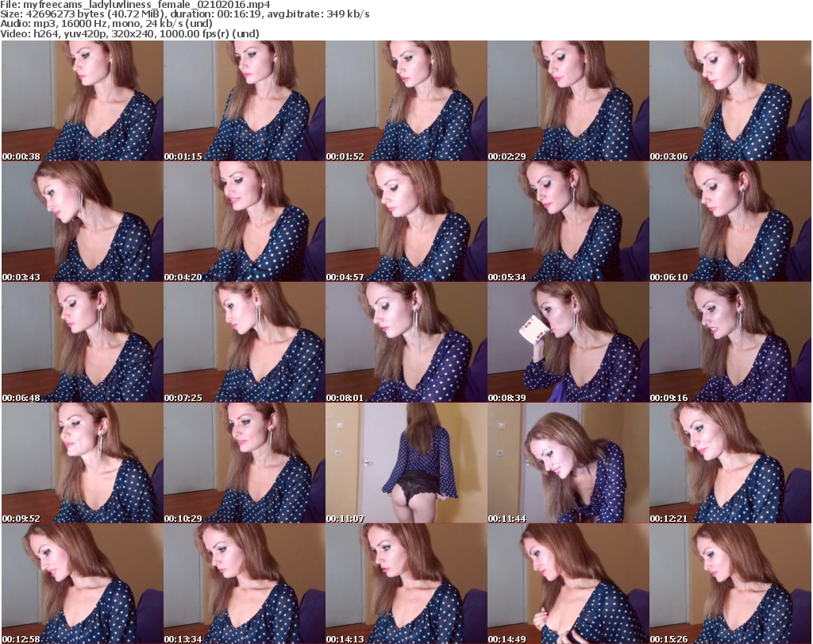Open the frame at 00:14:13
The width and height of the screenshot is (813, 644).
(x=406, y=584)
